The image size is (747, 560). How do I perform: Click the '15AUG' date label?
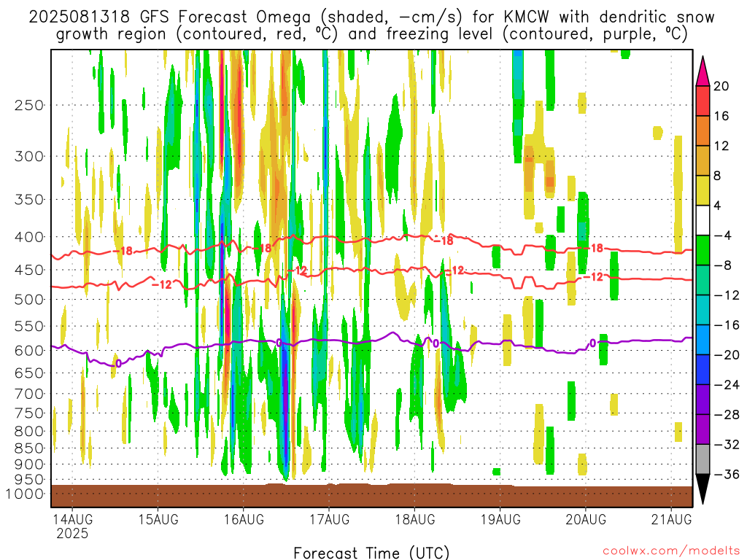pyautogui.click(x=158, y=519)
